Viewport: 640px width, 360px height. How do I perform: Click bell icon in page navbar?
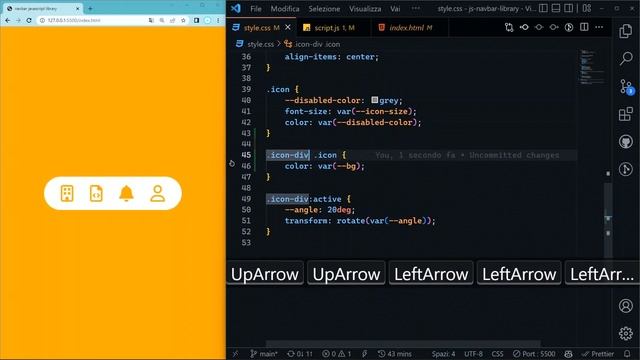pos(127,193)
